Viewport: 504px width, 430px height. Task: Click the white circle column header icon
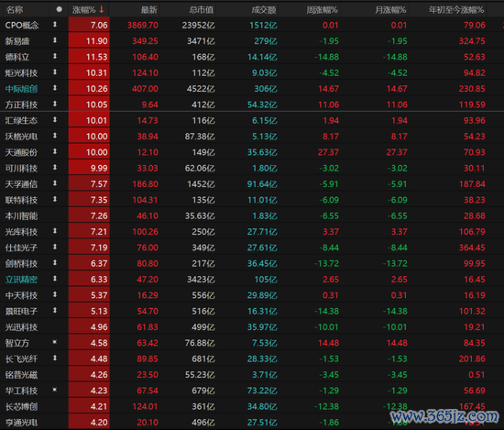coord(60,9)
